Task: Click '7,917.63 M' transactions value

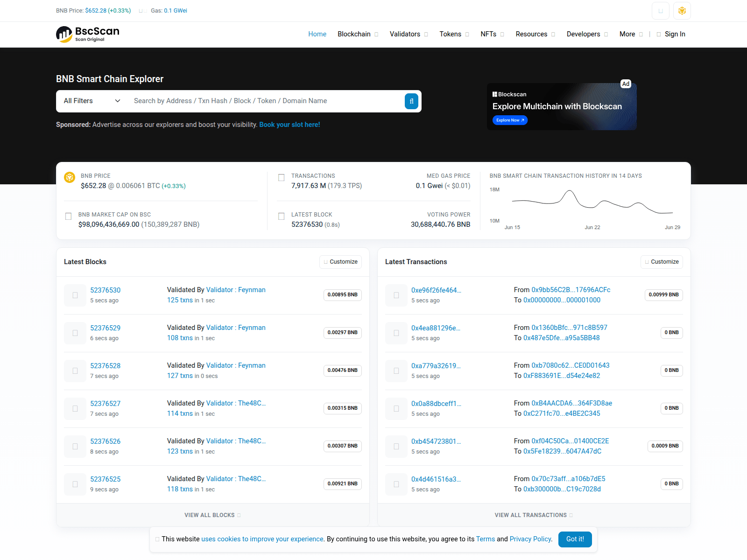Action: tap(309, 186)
